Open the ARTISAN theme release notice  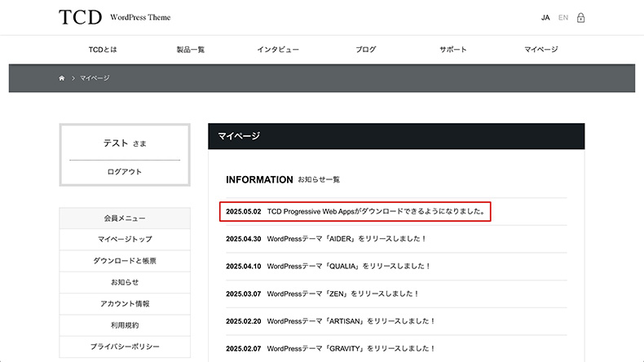click(x=351, y=321)
